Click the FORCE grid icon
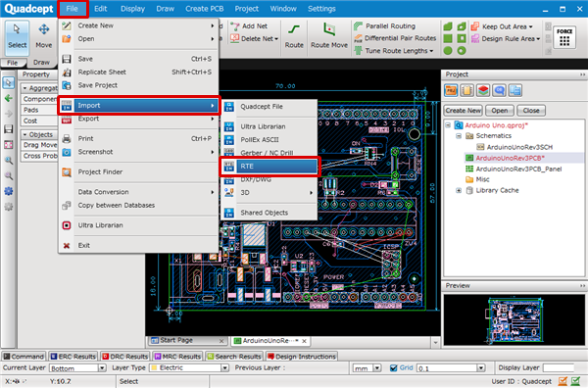Screen dimensions: 588x388 click(564, 37)
